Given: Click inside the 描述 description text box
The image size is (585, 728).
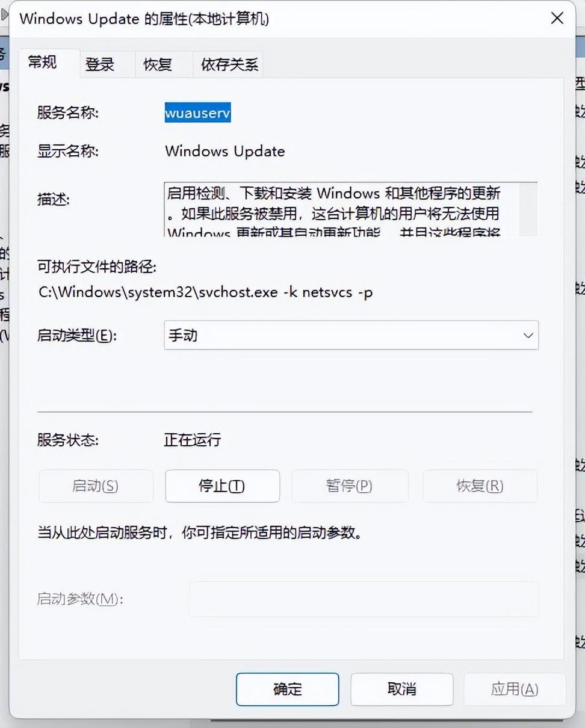Looking at the screenshot, I should click(x=340, y=209).
